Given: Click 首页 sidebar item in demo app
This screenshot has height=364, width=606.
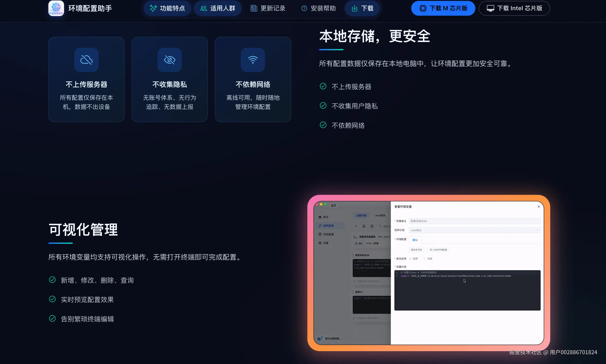Looking at the screenshot, I should click(323, 217).
